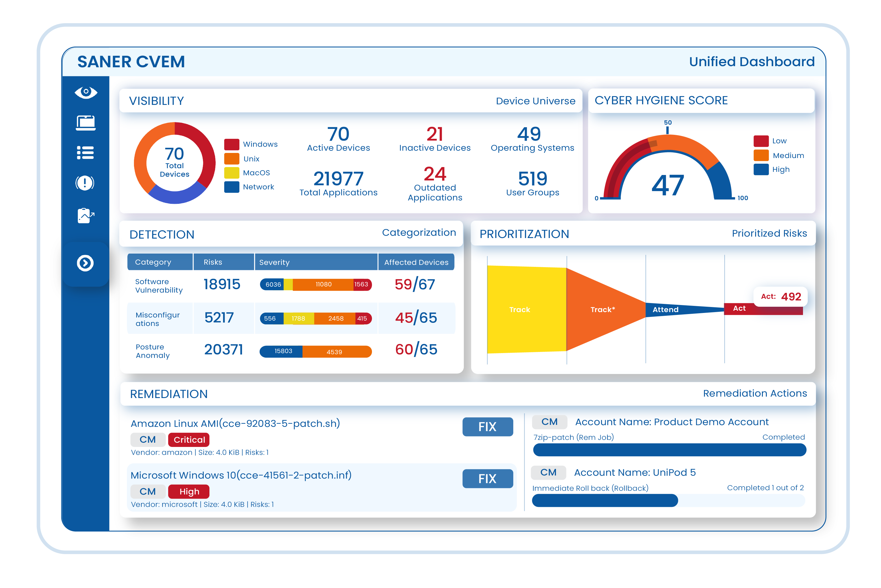The image size is (881, 588).
Task: Click FIX for Microsoft Windows 10 patch
Action: 487,479
